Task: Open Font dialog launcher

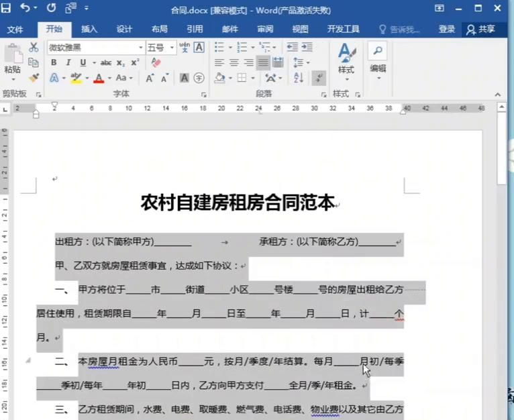Action: [204, 95]
